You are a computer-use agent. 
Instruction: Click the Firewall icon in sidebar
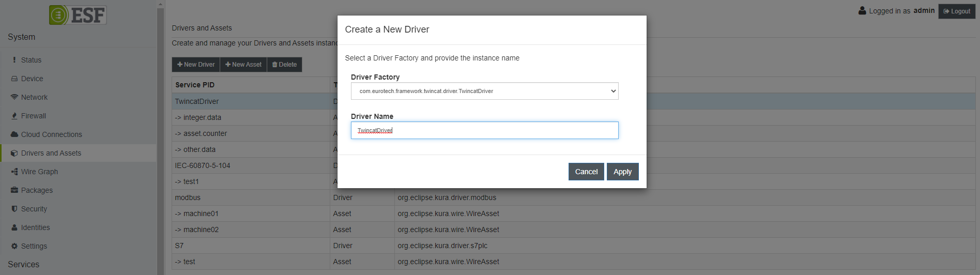coord(14,116)
